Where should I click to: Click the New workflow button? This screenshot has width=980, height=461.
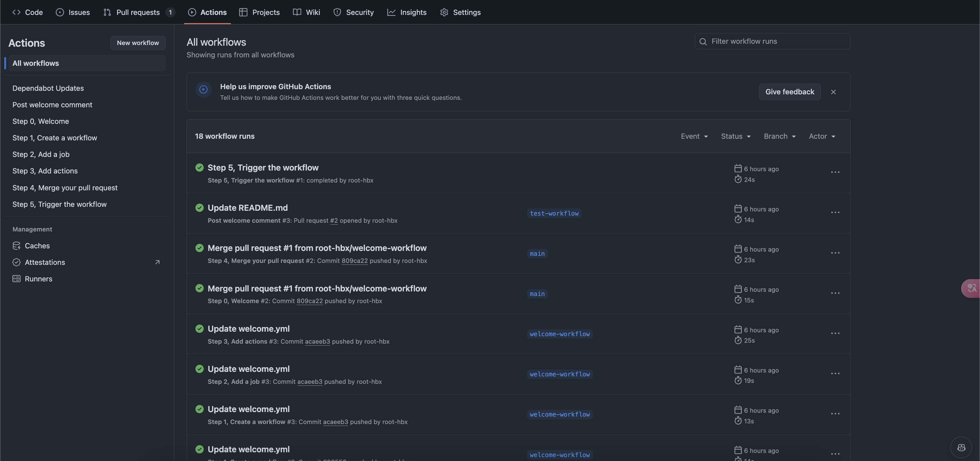pos(138,43)
